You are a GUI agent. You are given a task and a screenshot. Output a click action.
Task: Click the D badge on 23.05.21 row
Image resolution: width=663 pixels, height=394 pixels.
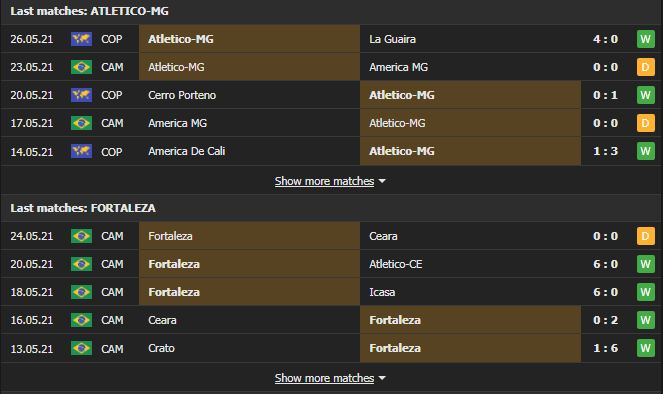pyautogui.click(x=645, y=67)
